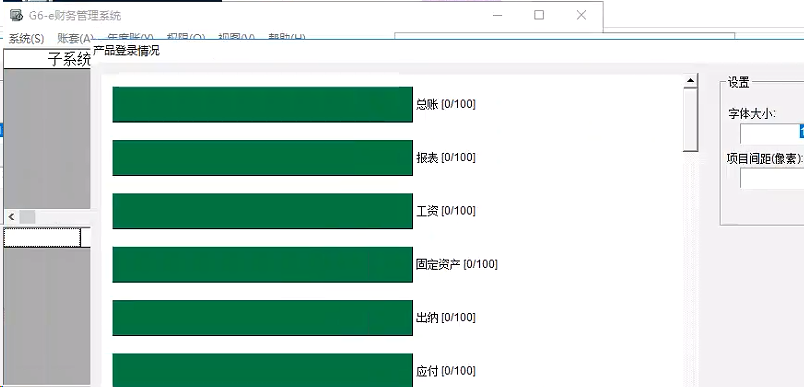Click the green progress bar for 固定资产

coord(263,264)
